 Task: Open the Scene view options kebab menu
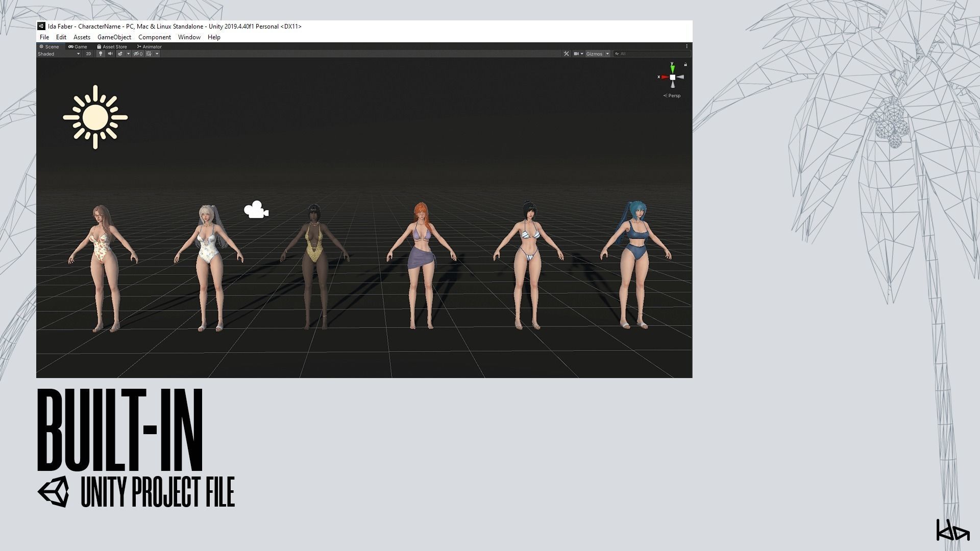(687, 46)
